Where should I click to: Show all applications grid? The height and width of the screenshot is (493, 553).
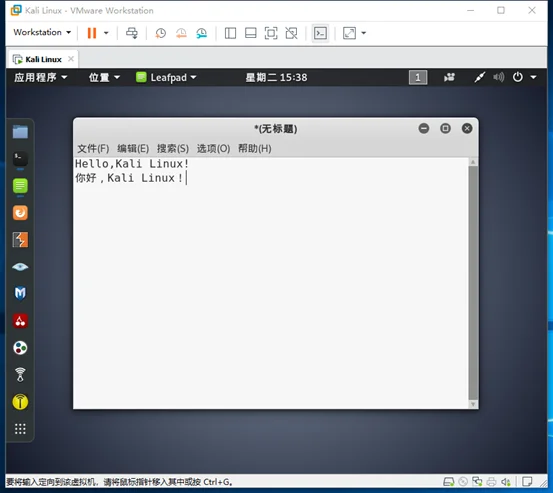20,428
